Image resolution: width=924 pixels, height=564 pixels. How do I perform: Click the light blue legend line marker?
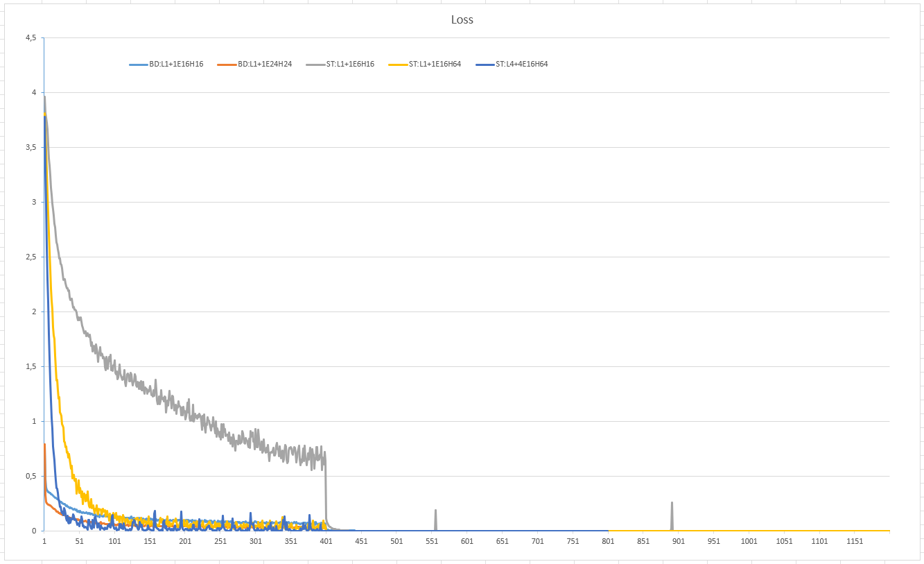pos(139,65)
